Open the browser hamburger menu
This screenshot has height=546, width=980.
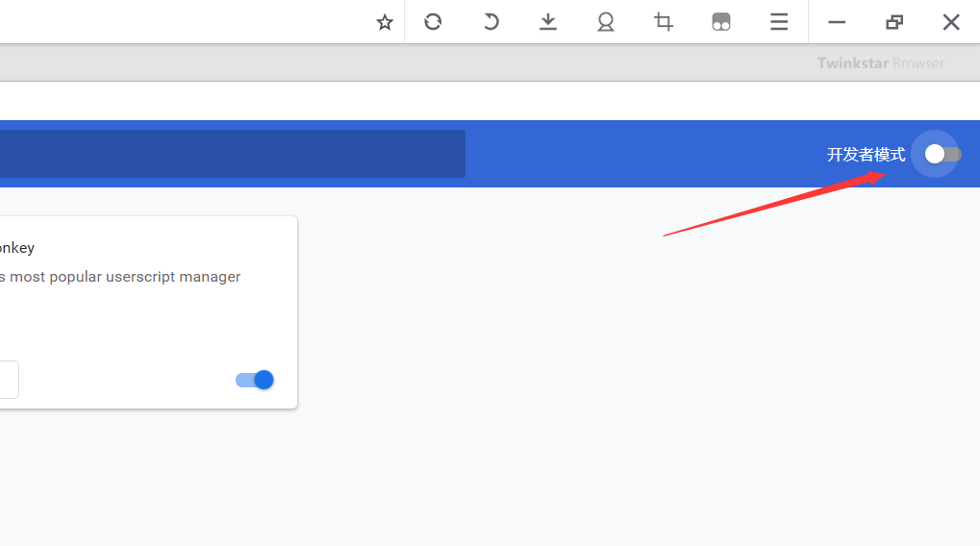[779, 22]
